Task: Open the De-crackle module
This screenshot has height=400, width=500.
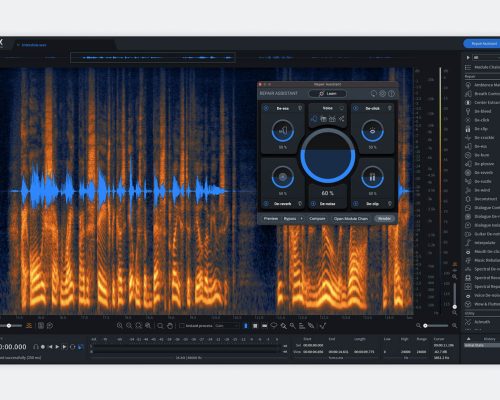Action: point(482,137)
